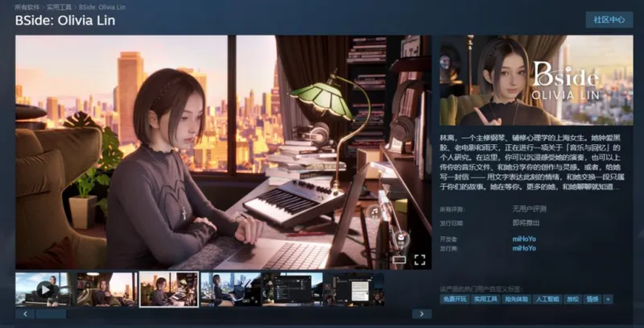Open the BSide: Olivia Lin breadcrumb
The width and height of the screenshot is (644, 328).
[102, 7]
